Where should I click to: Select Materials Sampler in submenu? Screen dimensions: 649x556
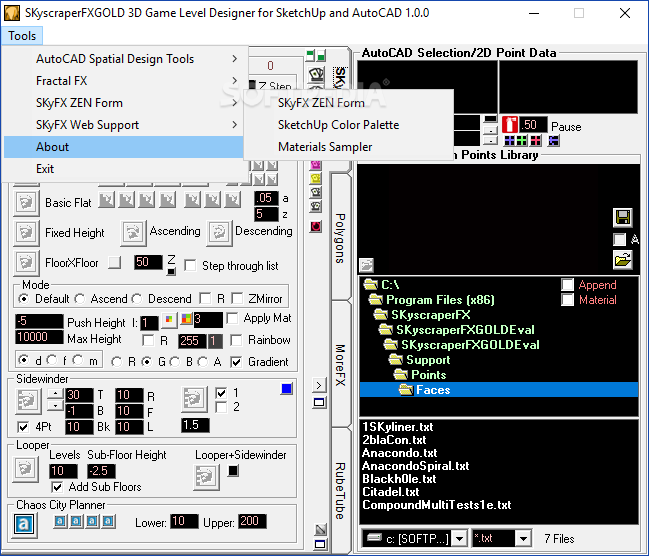[349, 147]
